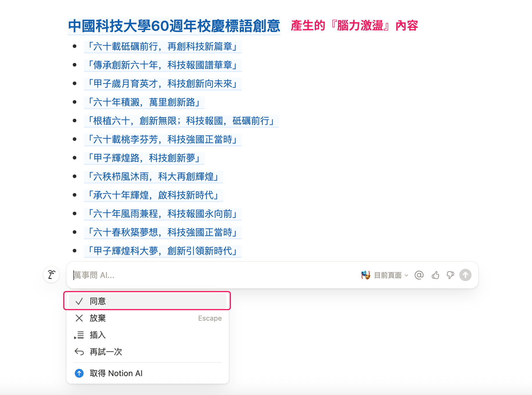Viewport: 532px width, 395px height.
Task: Click the theater masks emoji icon
Action: coord(365,275)
